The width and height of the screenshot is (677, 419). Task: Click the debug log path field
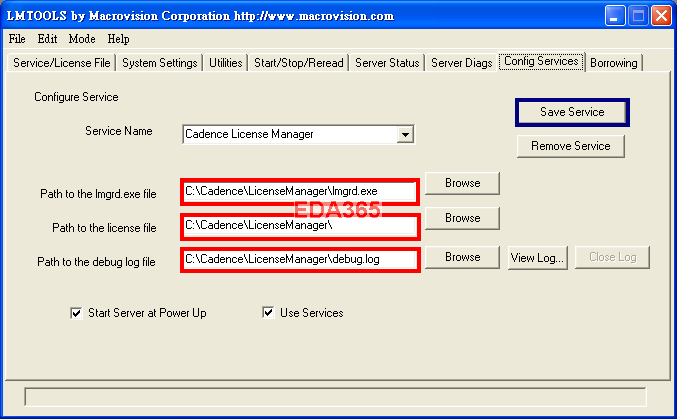pyautogui.click(x=300, y=260)
